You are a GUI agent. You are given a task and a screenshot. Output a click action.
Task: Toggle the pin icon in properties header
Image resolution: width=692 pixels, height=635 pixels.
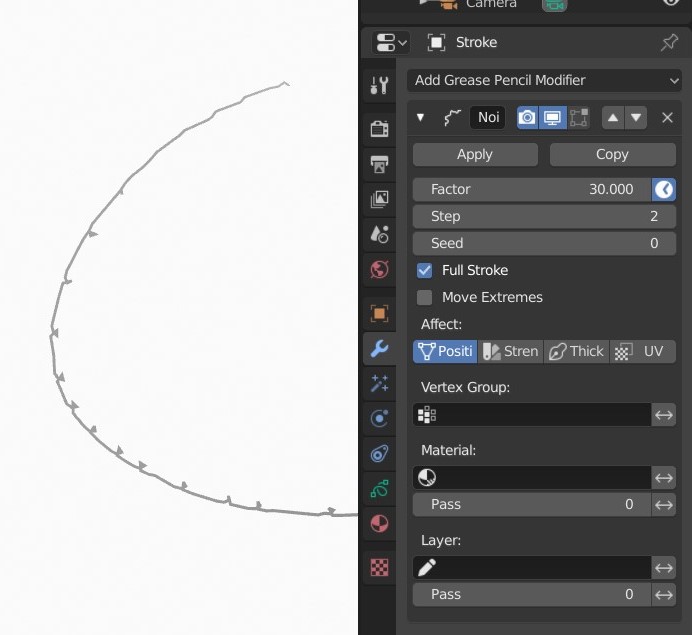pyautogui.click(x=669, y=42)
